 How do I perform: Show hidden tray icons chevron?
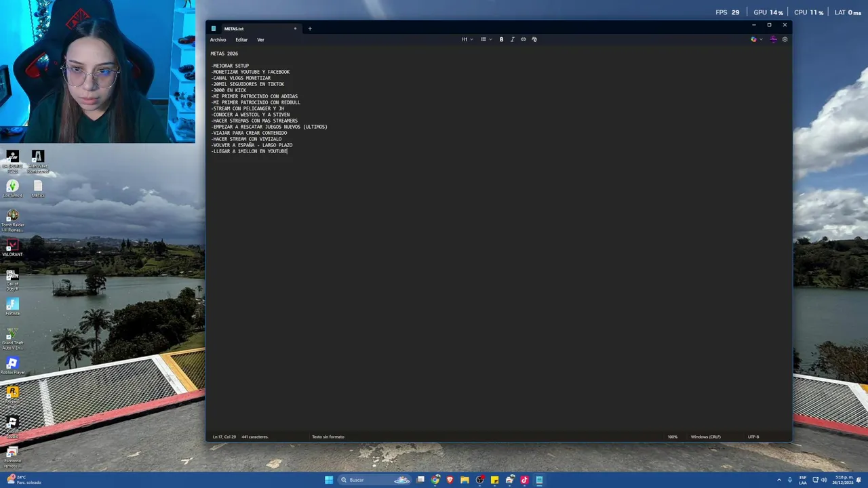pyautogui.click(x=778, y=480)
